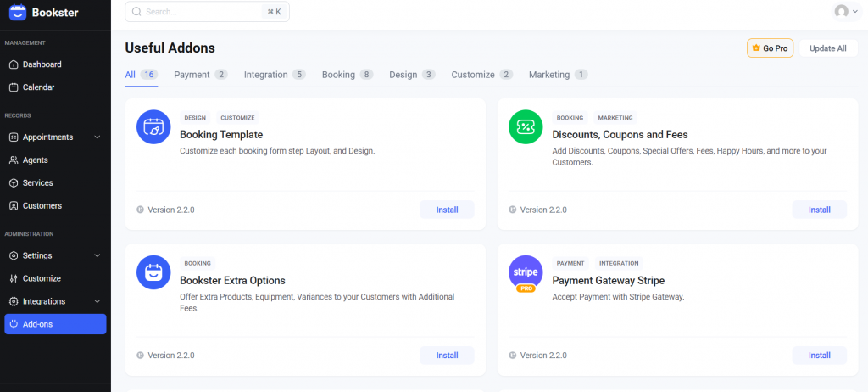Click the Calendar sidebar icon
Viewport: 868px width, 392px height.
point(14,87)
